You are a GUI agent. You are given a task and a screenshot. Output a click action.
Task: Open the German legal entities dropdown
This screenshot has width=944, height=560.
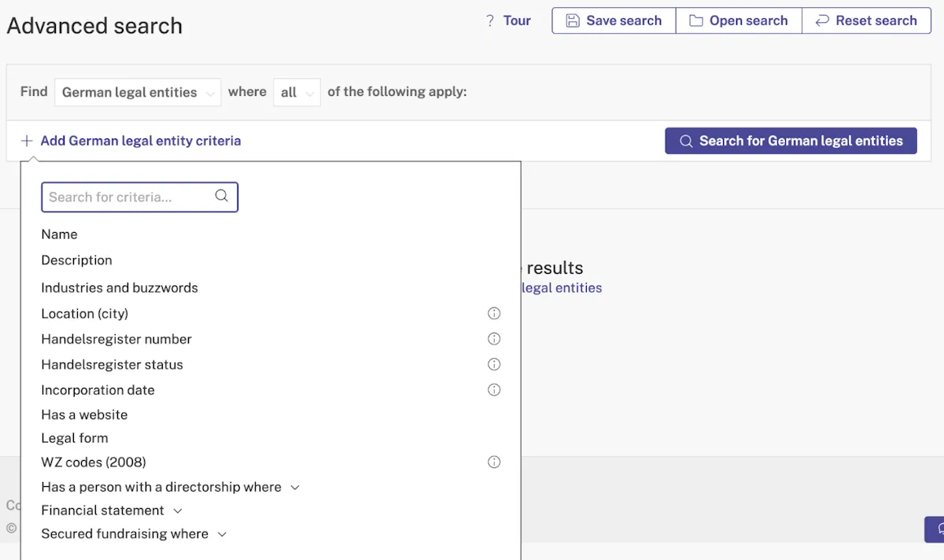point(138,93)
